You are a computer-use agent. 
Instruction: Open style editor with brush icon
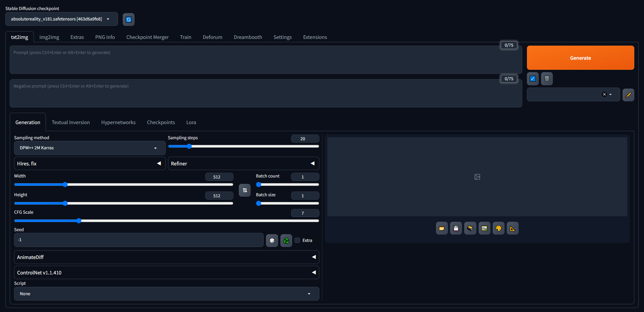point(628,95)
